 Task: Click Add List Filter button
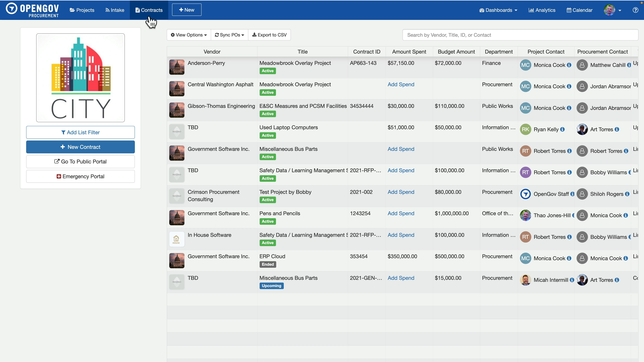(x=80, y=132)
